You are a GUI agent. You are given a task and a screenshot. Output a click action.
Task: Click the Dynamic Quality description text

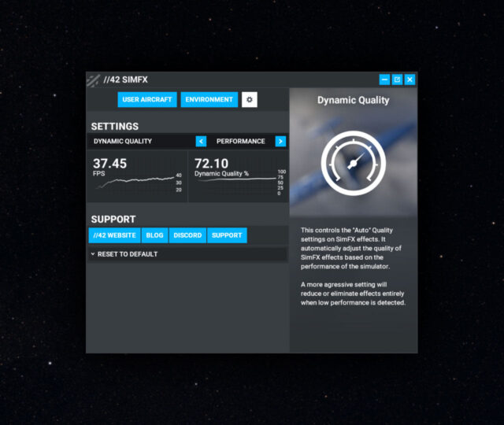coord(353,266)
